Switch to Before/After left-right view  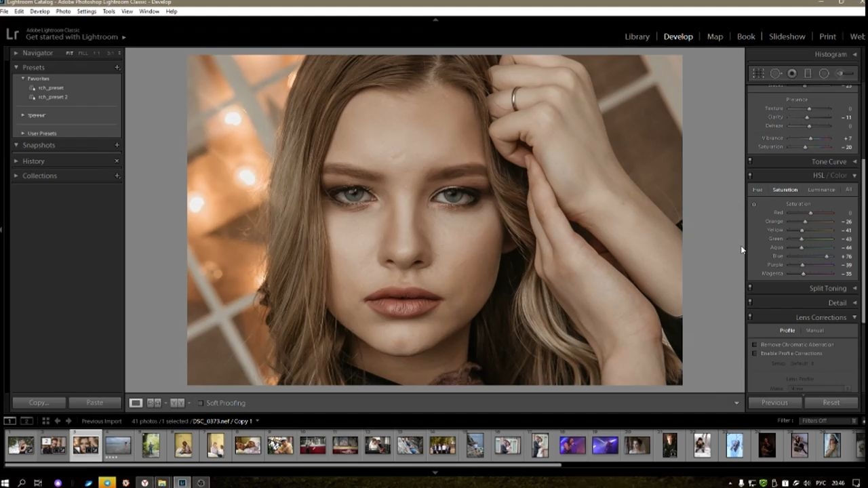(154, 403)
